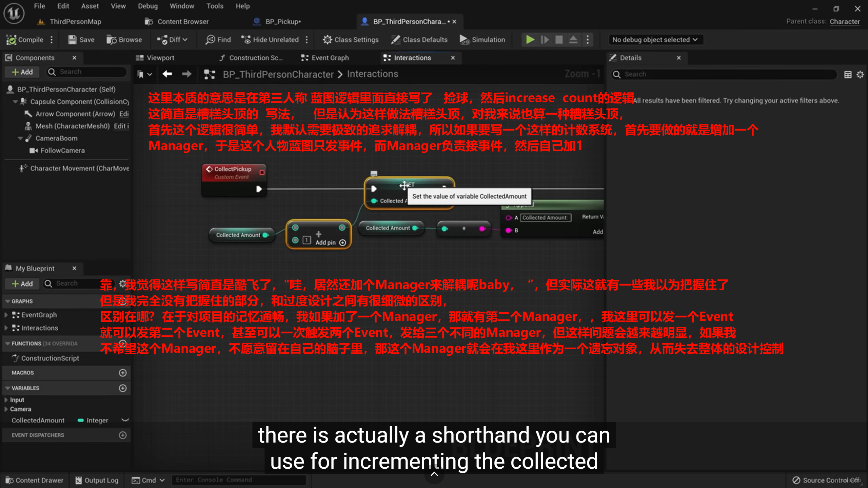Screen dimensions: 868x488
Task: Click Add button in Components panel
Action: click(x=22, y=72)
